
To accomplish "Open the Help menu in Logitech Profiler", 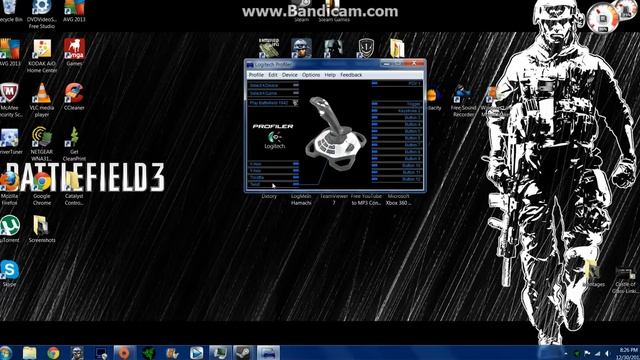I will click(330, 75).
